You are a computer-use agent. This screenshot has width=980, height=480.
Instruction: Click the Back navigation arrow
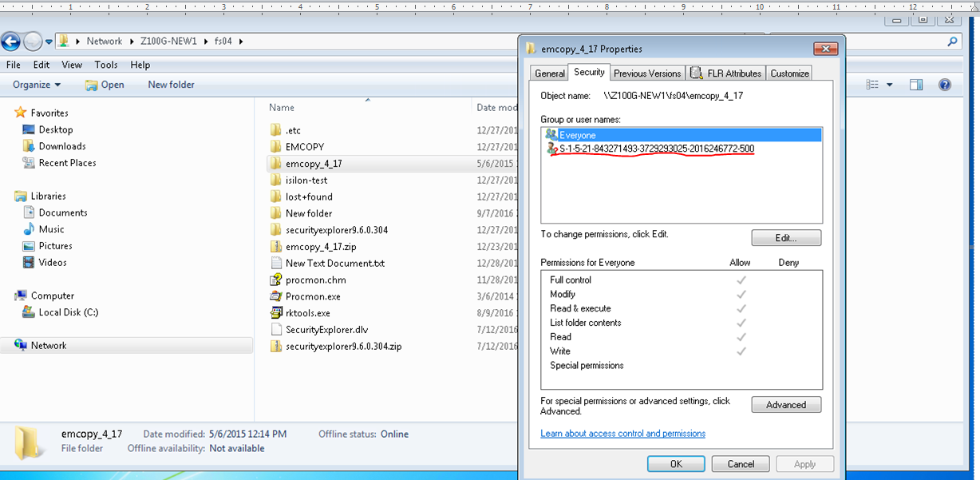click(x=11, y=41)
